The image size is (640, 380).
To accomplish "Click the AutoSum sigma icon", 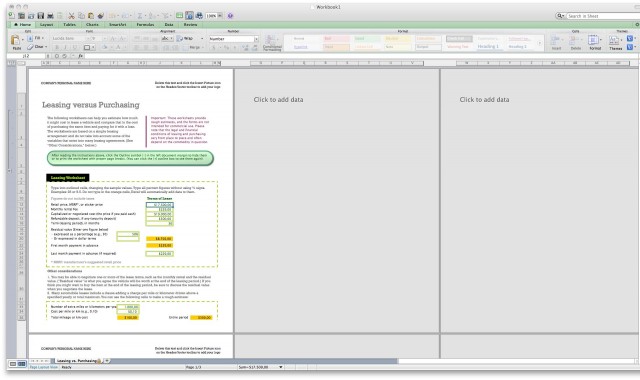I will [140, 16].
